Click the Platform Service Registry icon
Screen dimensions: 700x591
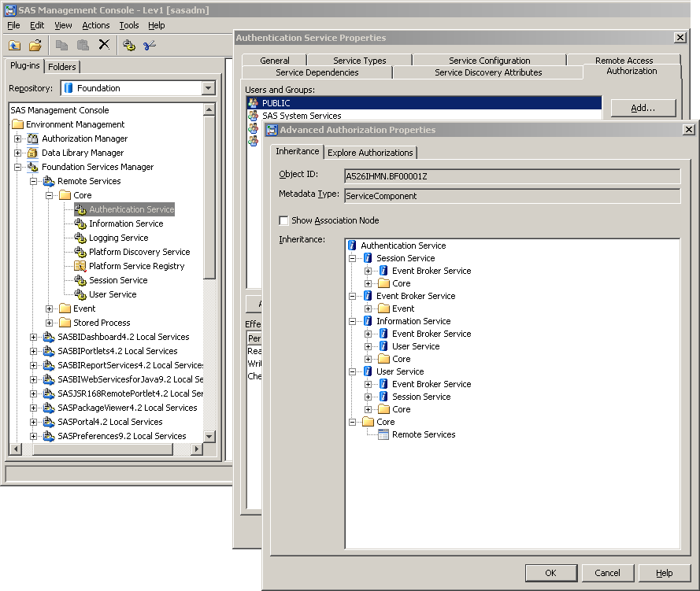tap(80, 266)
